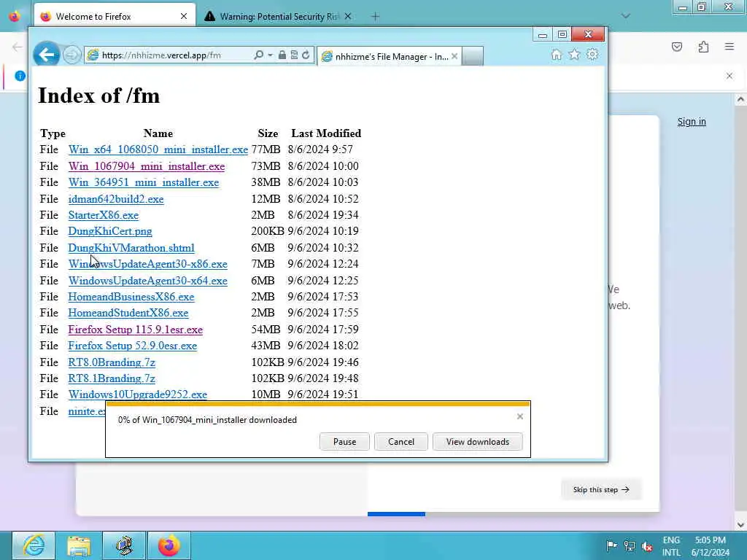Click network tray icon
This screenshot has height=560, width=747.
coord(630,545)
